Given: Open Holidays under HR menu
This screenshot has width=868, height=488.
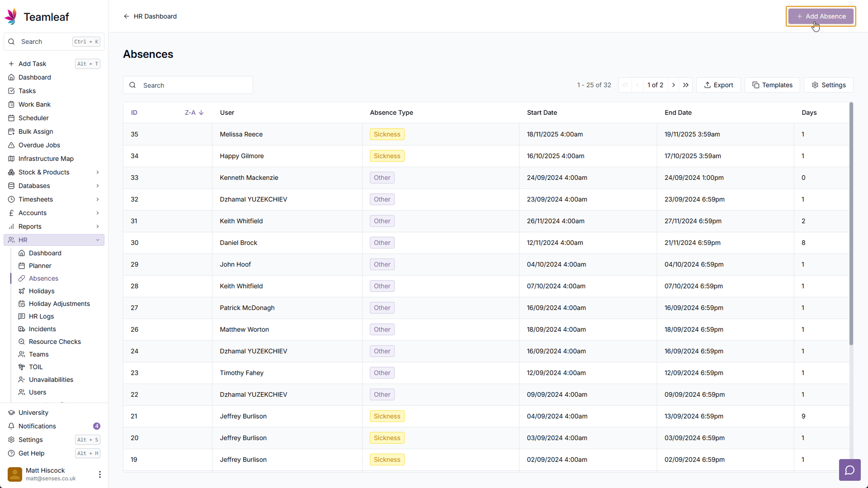Looking at the screenshot, I should click(x=42, y=291).
